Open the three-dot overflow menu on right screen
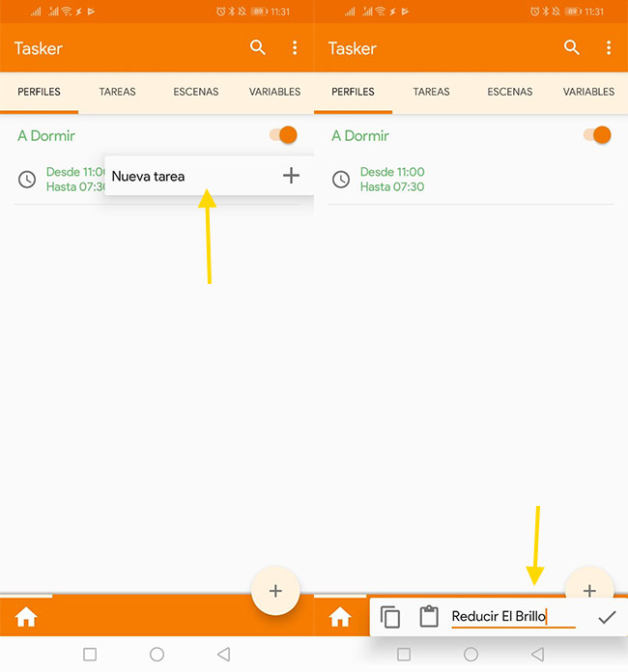The image size is (628, 672). 609,48
